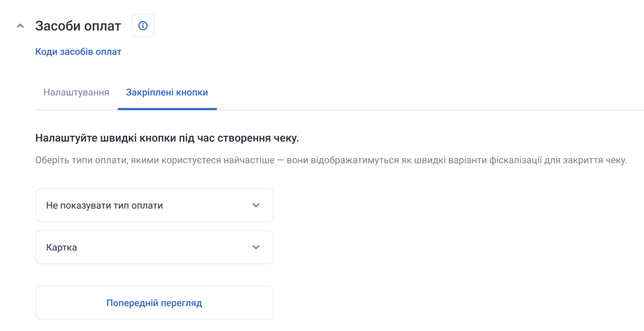Click the payment codes hyperlink under the title
The height and width of the screenshot is (331, 644).
(78, 52)
